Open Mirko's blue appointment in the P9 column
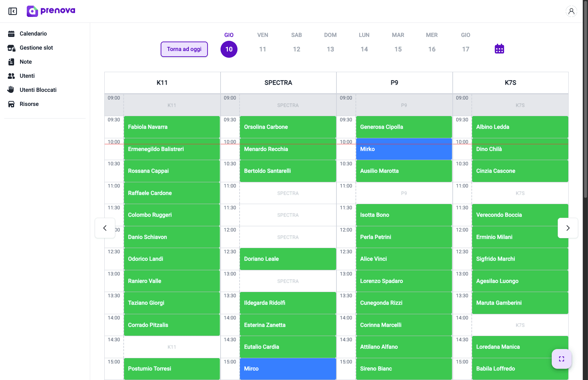The width and height of the screenshot is (588, 380). [x=404, y=149]
